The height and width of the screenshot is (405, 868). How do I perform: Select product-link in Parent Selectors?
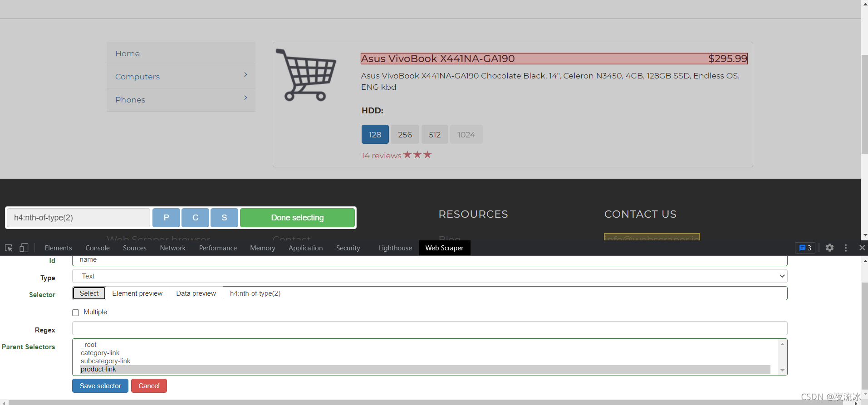point(425,369)
